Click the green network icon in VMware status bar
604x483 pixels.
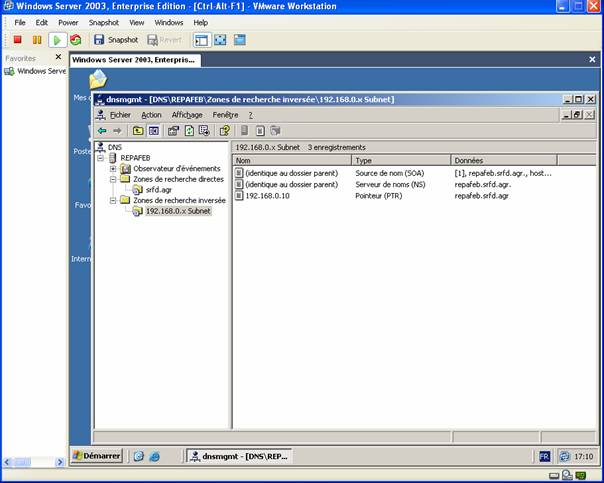[581, 476]
